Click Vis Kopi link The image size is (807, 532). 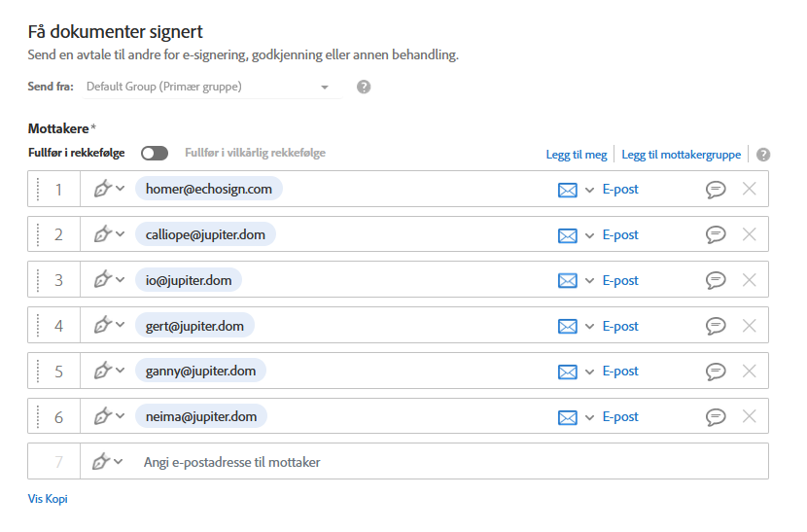point(48,499)
